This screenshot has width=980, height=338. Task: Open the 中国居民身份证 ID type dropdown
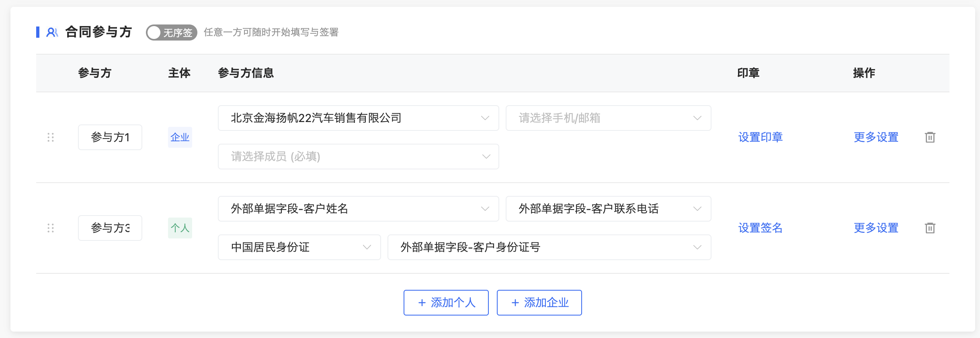(x=299, y=247)
